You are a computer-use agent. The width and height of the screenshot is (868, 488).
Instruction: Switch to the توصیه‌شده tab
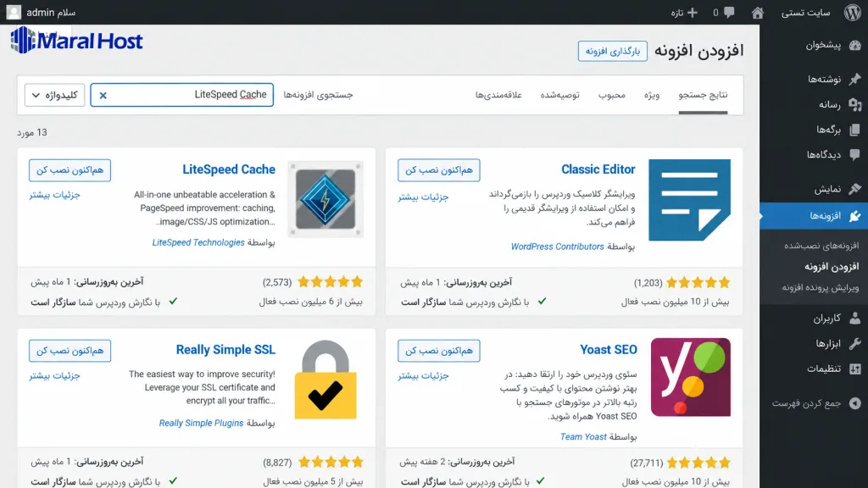click(559, 95)
